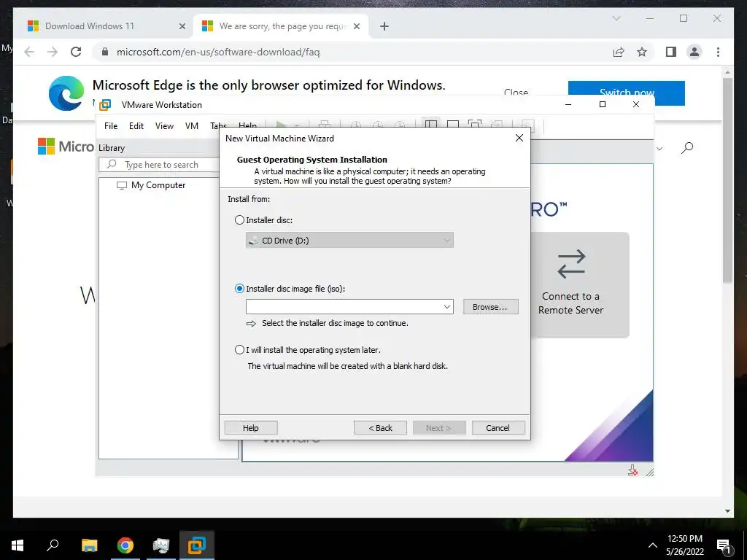
Task: Expand the chevron beside the Microsoft page search
Action: click(659, 149)
